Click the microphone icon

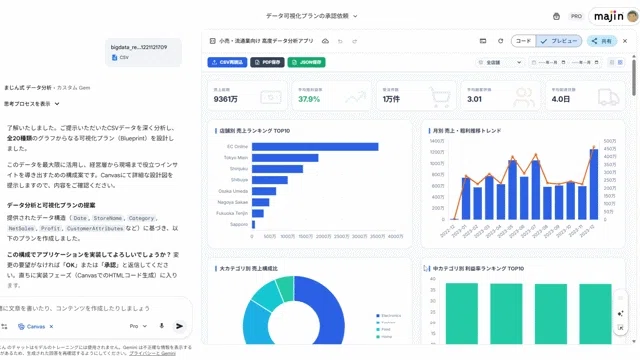162,326
